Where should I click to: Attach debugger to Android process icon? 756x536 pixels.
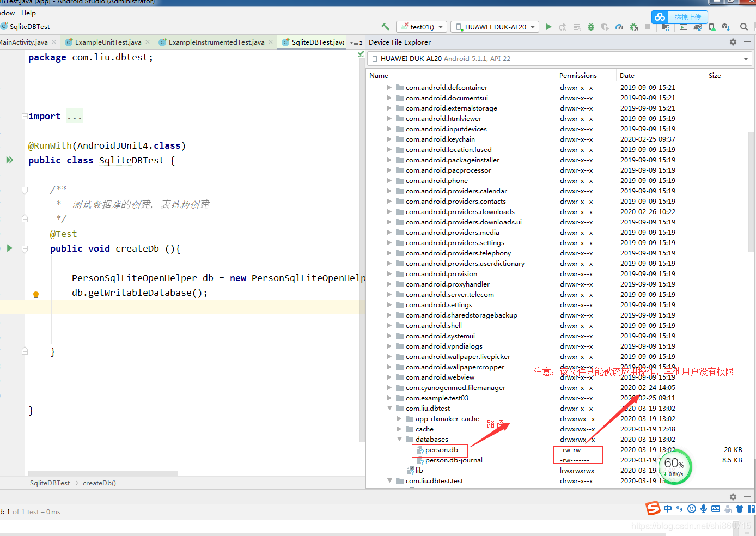(x=633, y=27)
